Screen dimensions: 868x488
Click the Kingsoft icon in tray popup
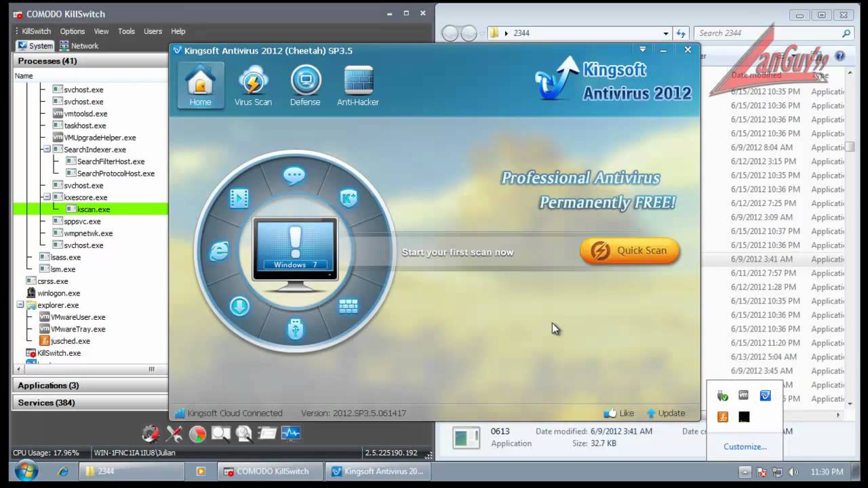click(x=766, y=395)
